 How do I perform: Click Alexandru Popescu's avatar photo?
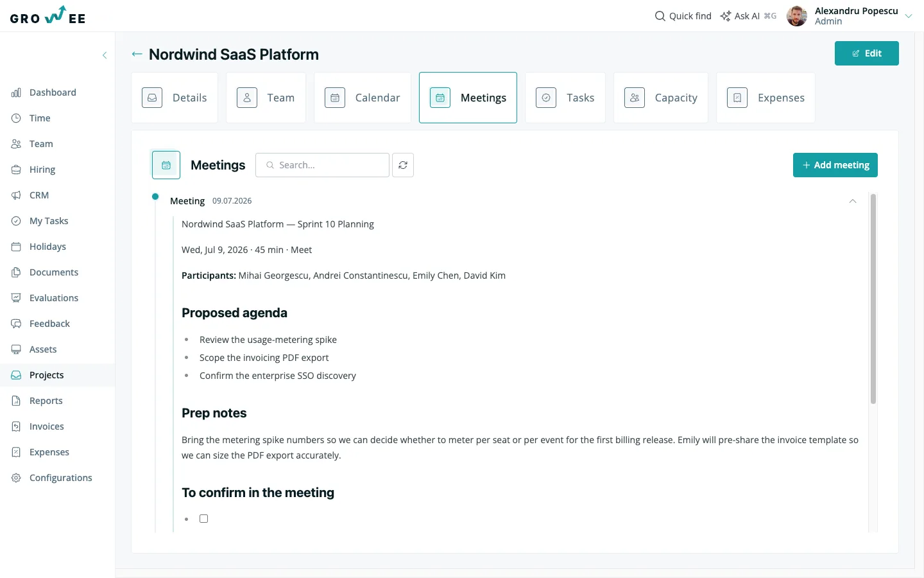point(797,16)
